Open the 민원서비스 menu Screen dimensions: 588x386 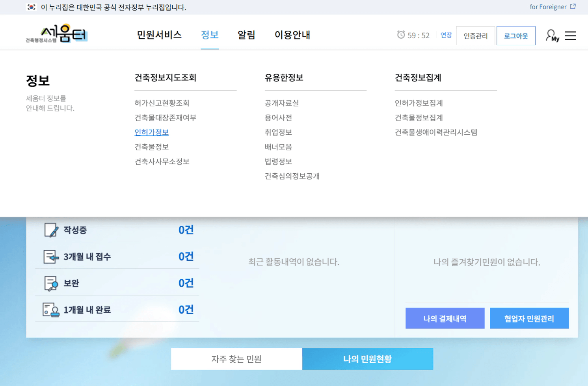click(x=159, y=35)
